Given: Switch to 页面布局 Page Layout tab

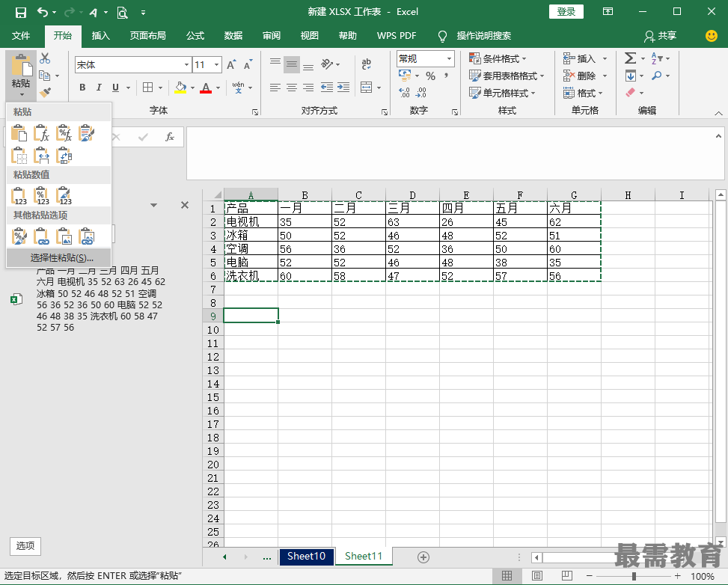Looking at the screenshot, I should 147,36.
